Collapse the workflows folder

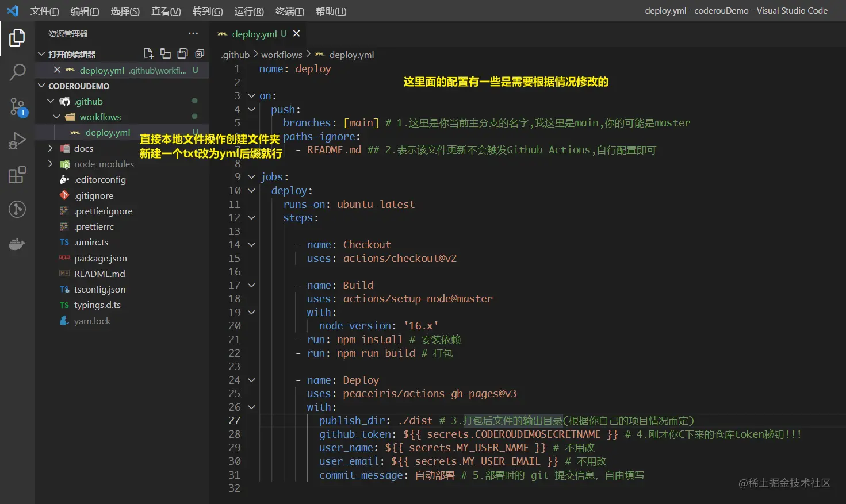(x=56, y=117)
